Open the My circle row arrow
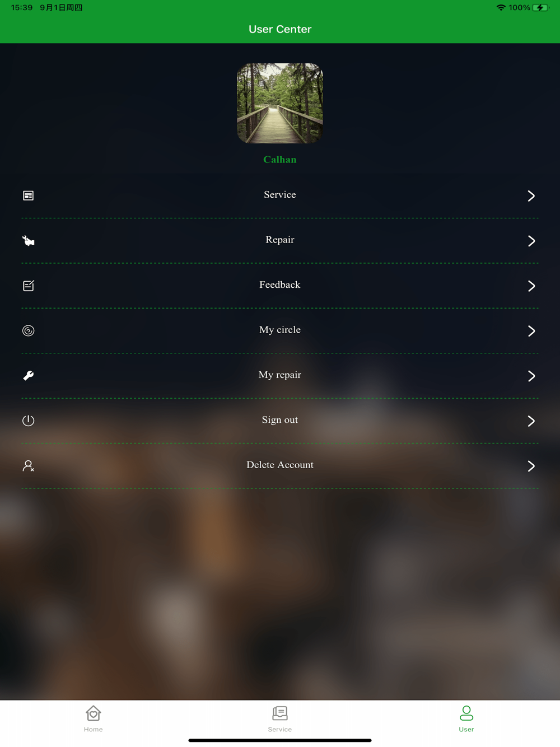 tap(531, 331)
